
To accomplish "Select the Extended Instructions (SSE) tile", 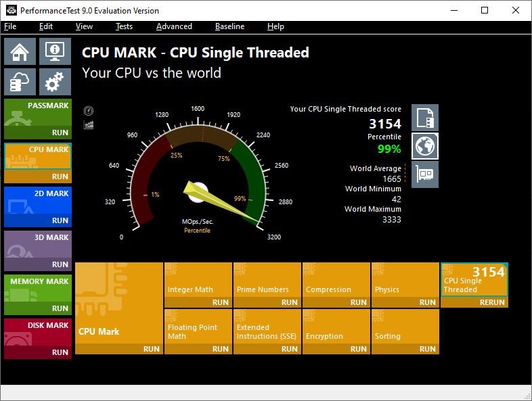I will [x=267, y=327].
